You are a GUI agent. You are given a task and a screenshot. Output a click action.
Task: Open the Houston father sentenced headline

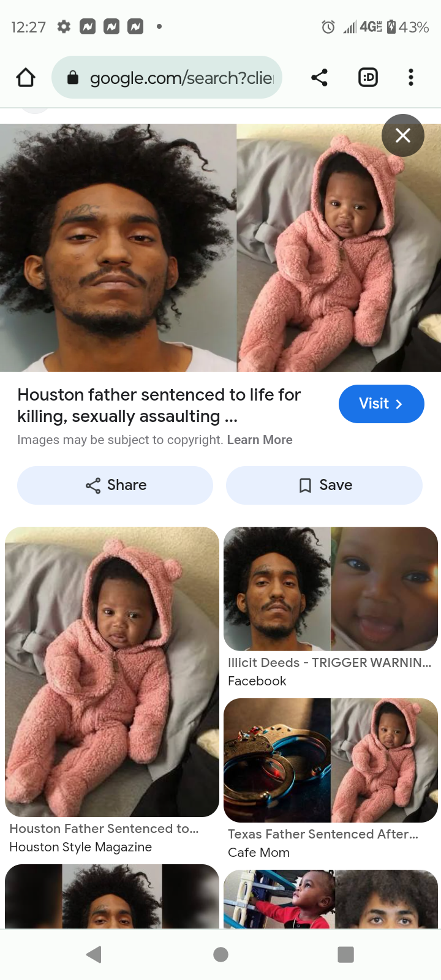tap(159, 405)
